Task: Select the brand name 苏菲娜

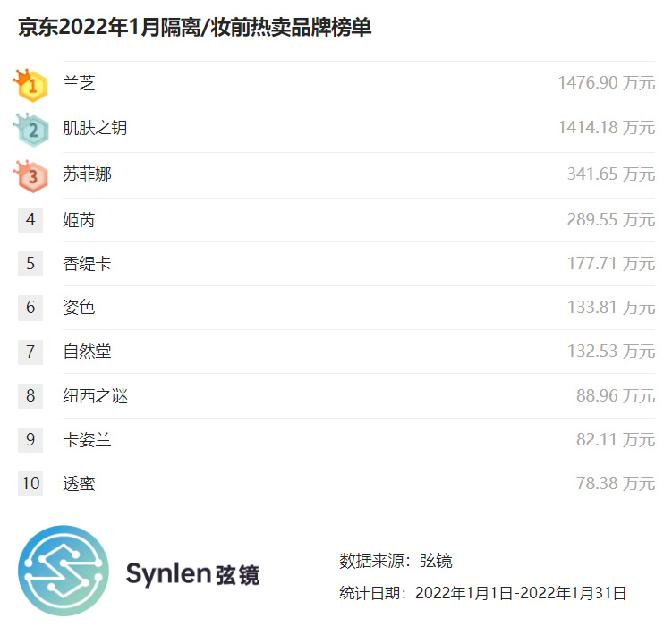Action: coord(87,174)
